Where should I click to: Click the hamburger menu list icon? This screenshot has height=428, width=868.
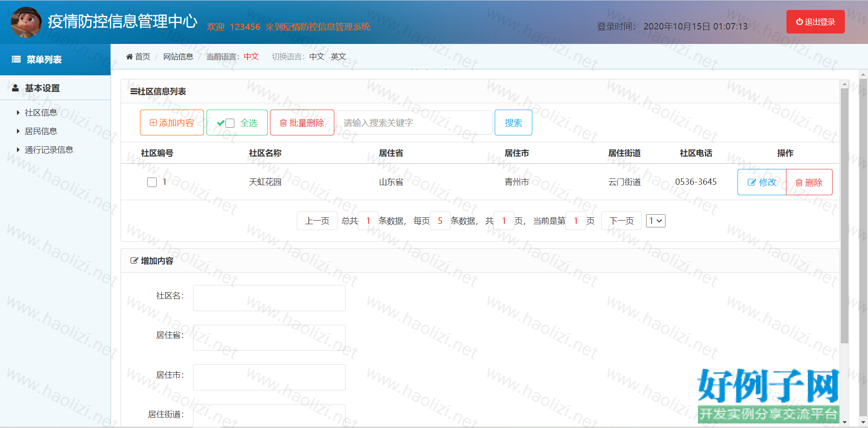click(16, 59)
